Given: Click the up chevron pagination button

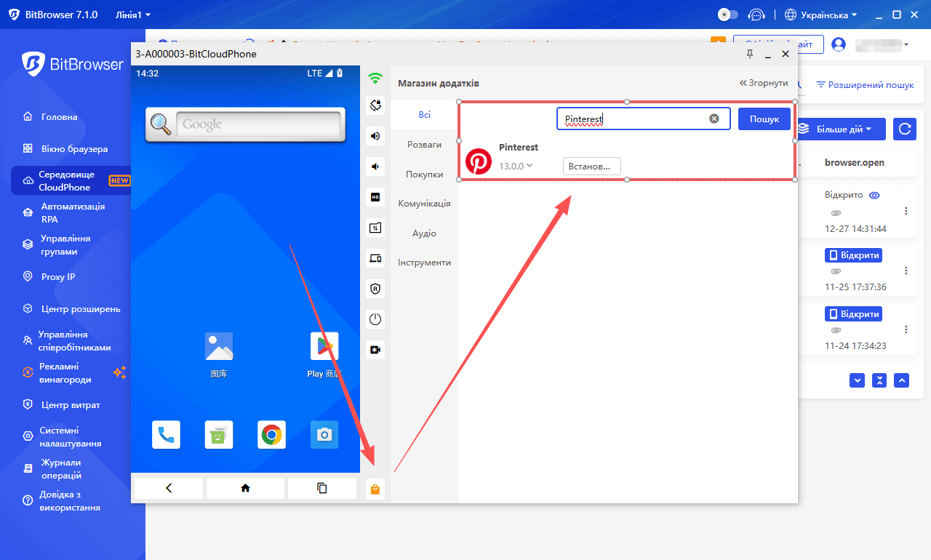Looking at the screenshot, I should 902,380.
